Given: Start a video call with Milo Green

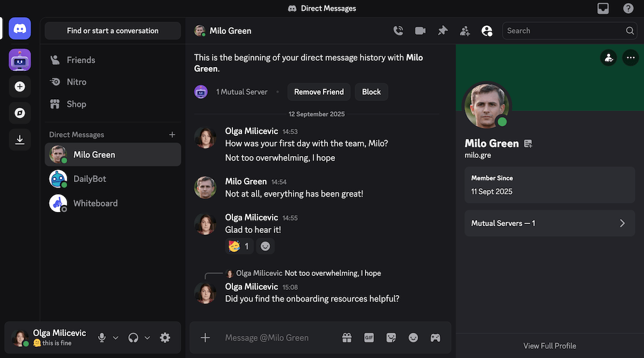Looking at the screenshot, I should (420, 31).
